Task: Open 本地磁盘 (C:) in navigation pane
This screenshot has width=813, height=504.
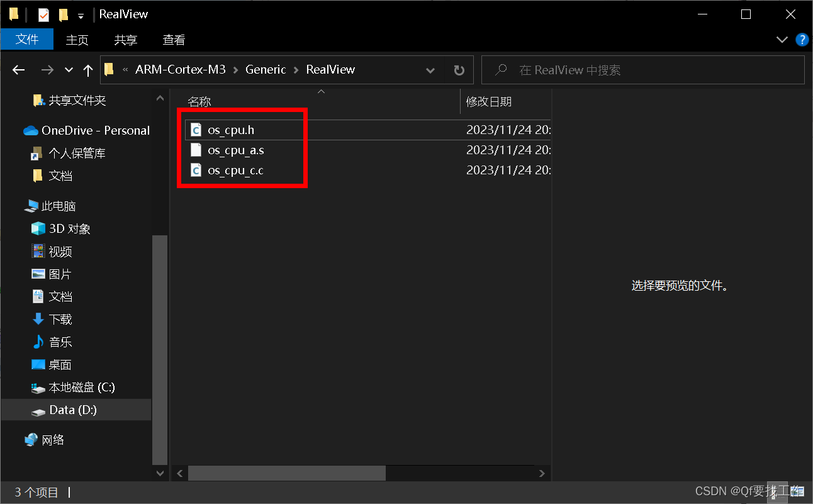Action: click(82, 387)
